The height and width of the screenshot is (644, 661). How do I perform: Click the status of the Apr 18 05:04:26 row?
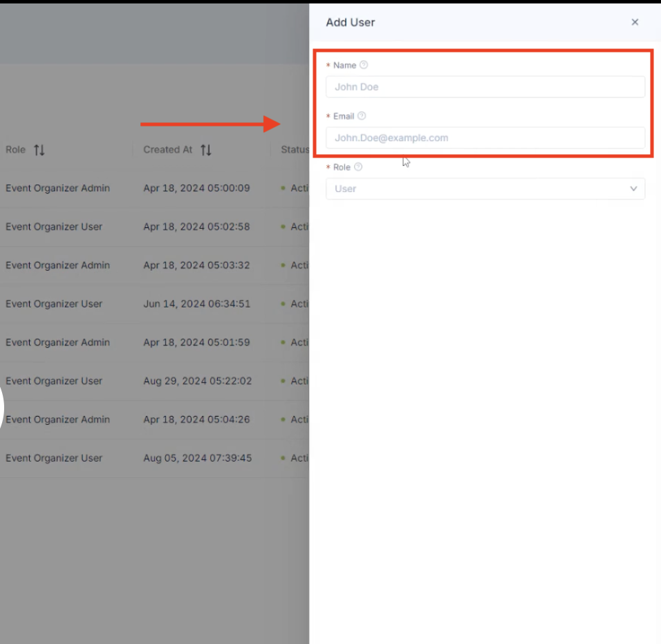pyautogui.click(x=298, y=419)
